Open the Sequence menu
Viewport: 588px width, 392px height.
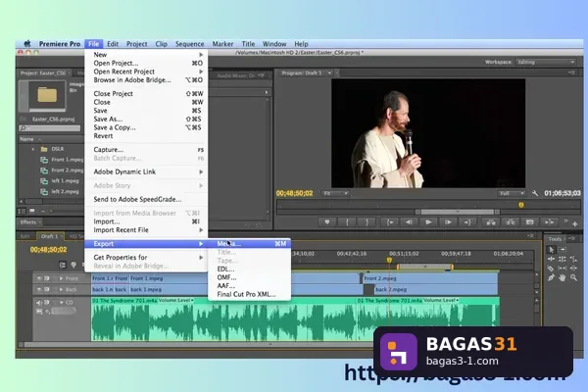click(x=189, y=44)
